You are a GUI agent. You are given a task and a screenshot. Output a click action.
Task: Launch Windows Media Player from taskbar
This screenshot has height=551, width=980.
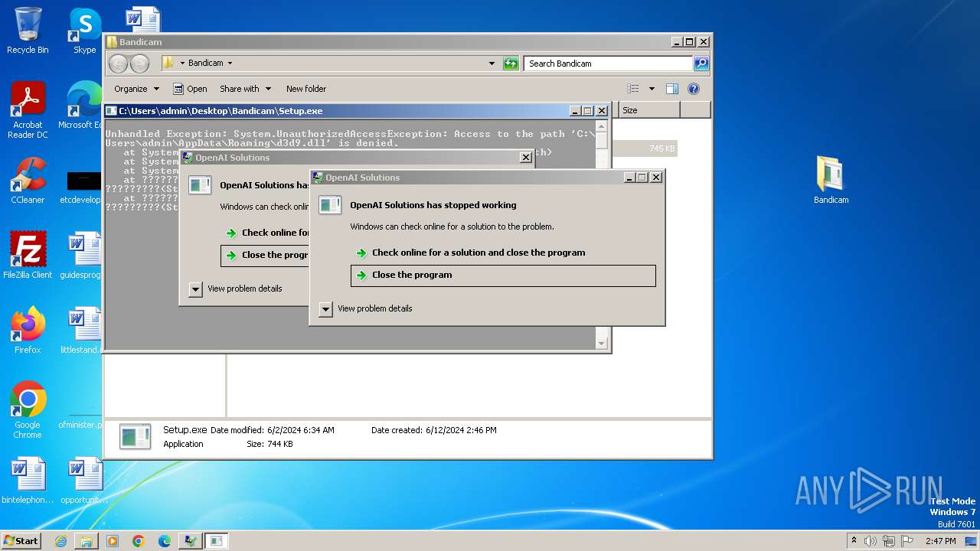(113, 541)
